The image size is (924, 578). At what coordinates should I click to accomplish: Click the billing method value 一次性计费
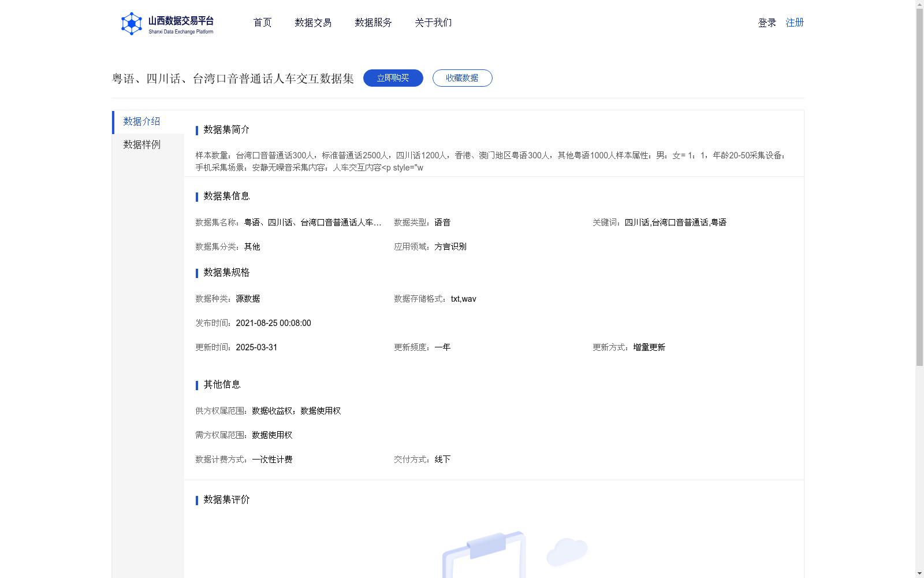pos(272,460)
